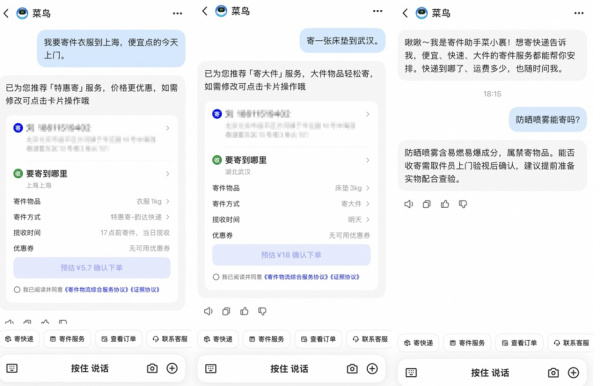Dislike the 寄大件 reply in middle screen
This screenshot has height=386, width=600.
point(262,311)
